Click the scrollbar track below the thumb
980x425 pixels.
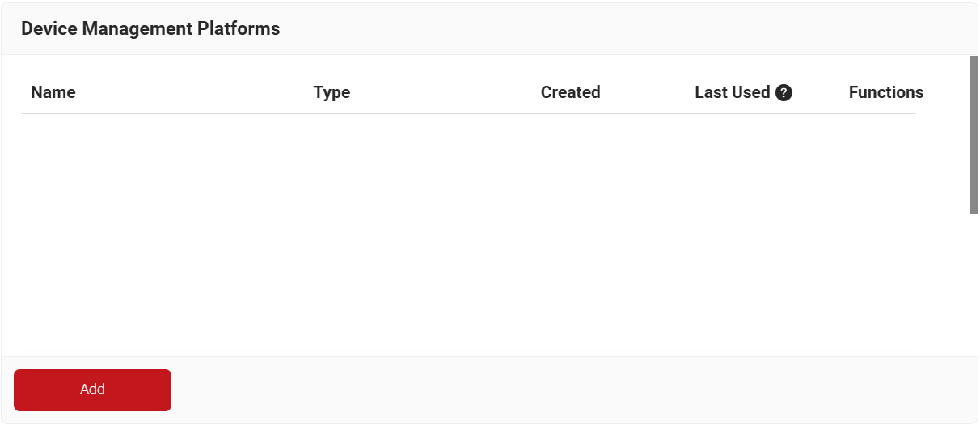[x=974, y=283]
